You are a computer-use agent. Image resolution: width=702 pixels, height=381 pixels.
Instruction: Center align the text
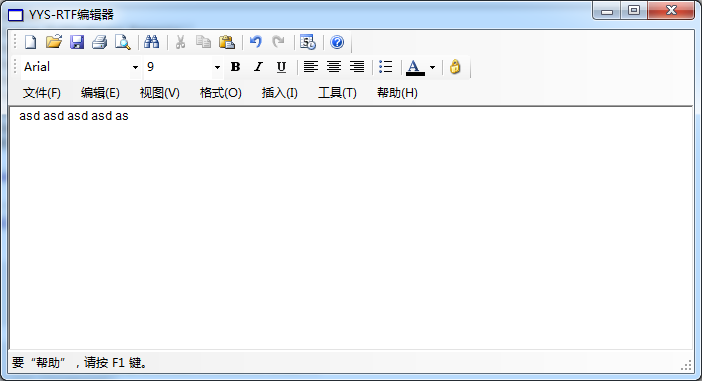pyautogui.click(x=334, y=67)
